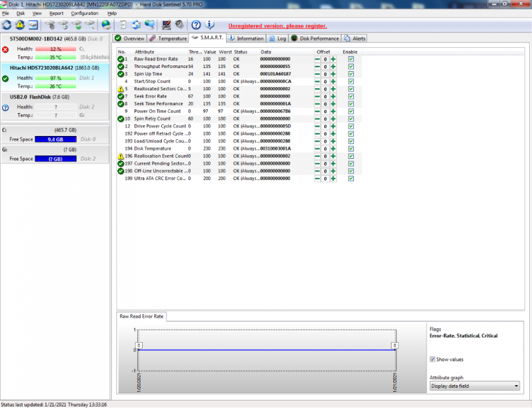Disable Raw Read Error Rate enable checkbox

pyautogui.click(x=351, y=59)
